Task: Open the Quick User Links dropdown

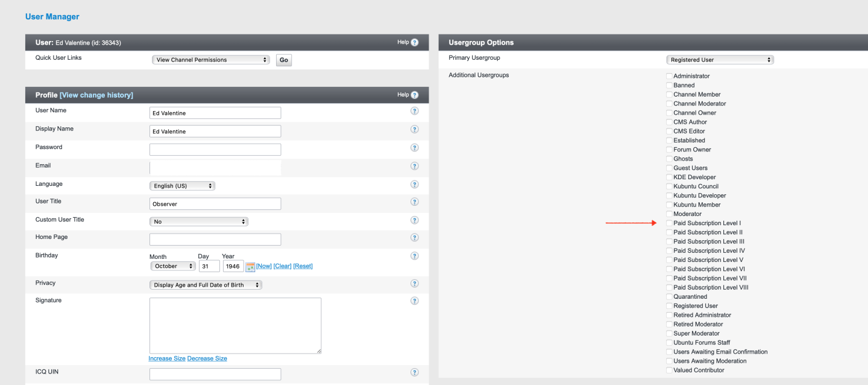Action: coord(211,60)
